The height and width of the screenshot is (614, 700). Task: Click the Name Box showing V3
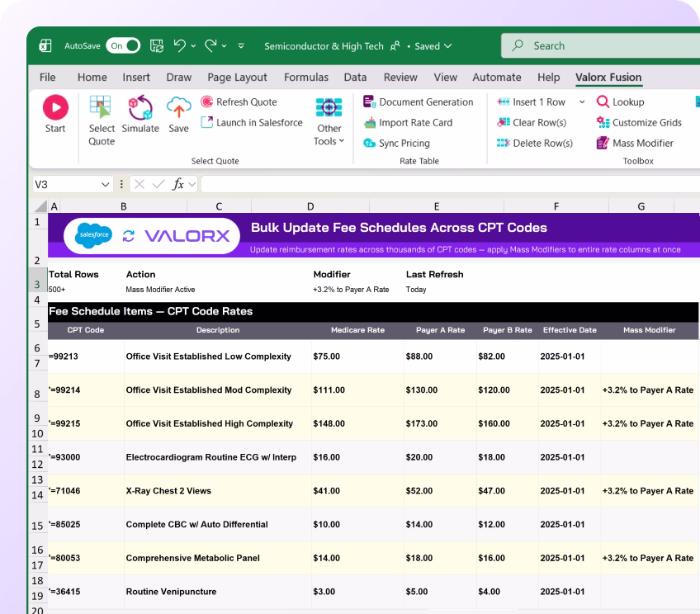(64, 184)
